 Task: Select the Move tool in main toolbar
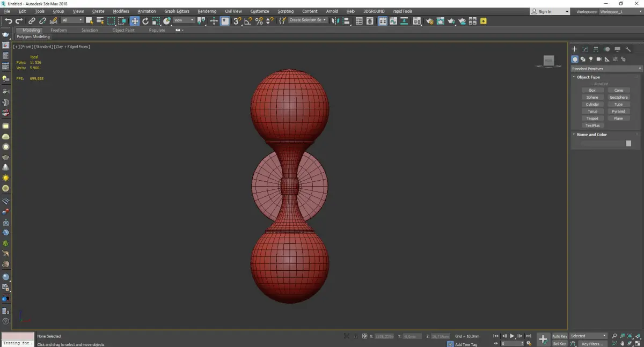click(134, 21)
